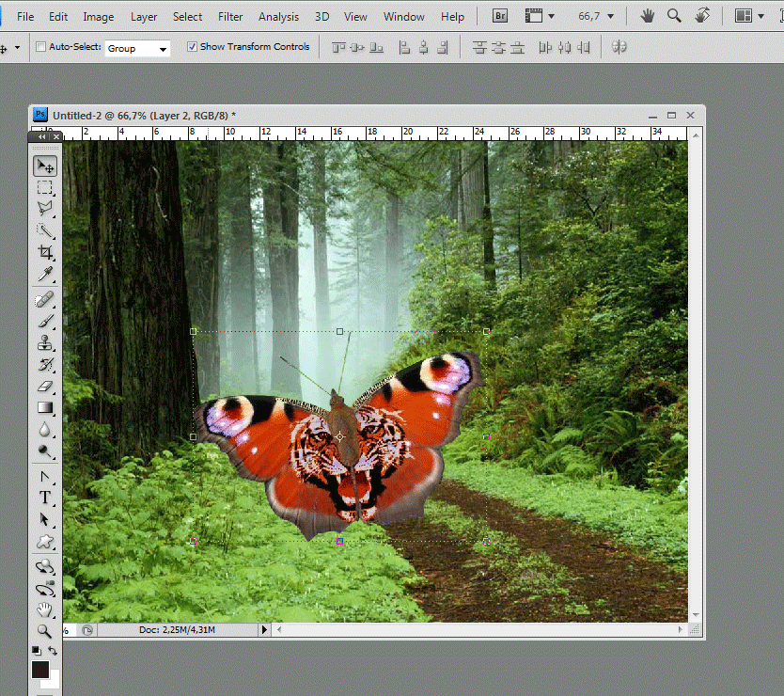Open the Group auto-select dropdown
Viewport: 784px width, 696px height.
[137, 49]
